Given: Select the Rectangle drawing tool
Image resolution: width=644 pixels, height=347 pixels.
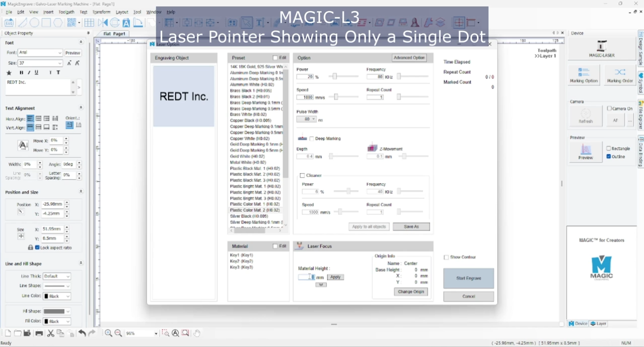Looking at the screenshot, I should click(x=46, y=23).
